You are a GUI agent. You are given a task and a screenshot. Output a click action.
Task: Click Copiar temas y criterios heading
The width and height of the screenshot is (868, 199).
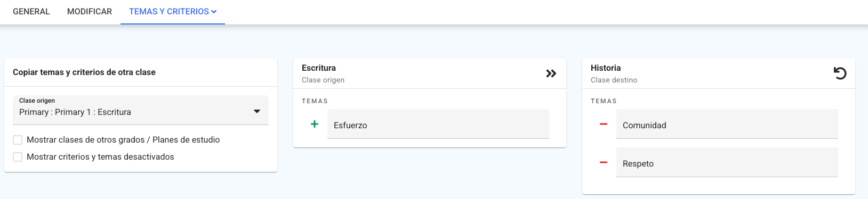[x=84, y=72]
